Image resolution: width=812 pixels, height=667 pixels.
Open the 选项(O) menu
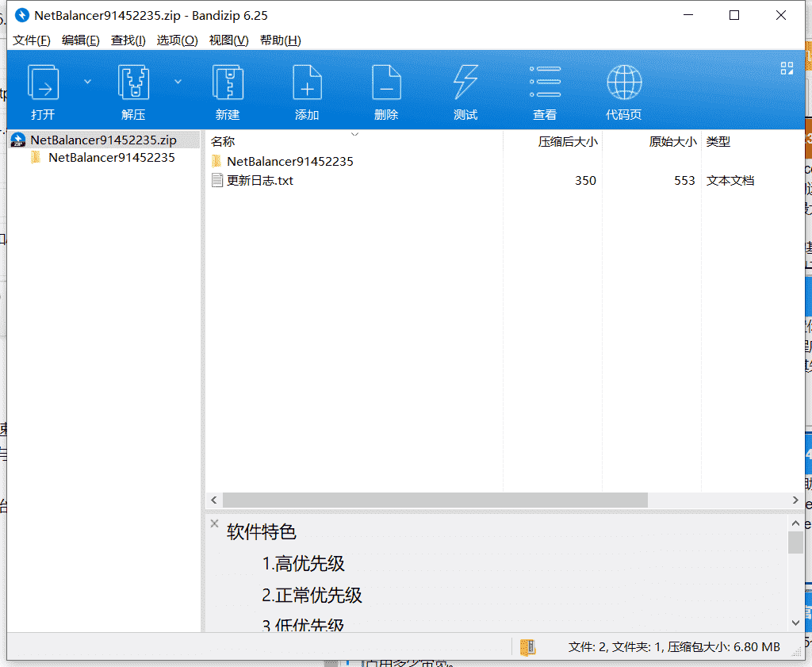[177, 40]
